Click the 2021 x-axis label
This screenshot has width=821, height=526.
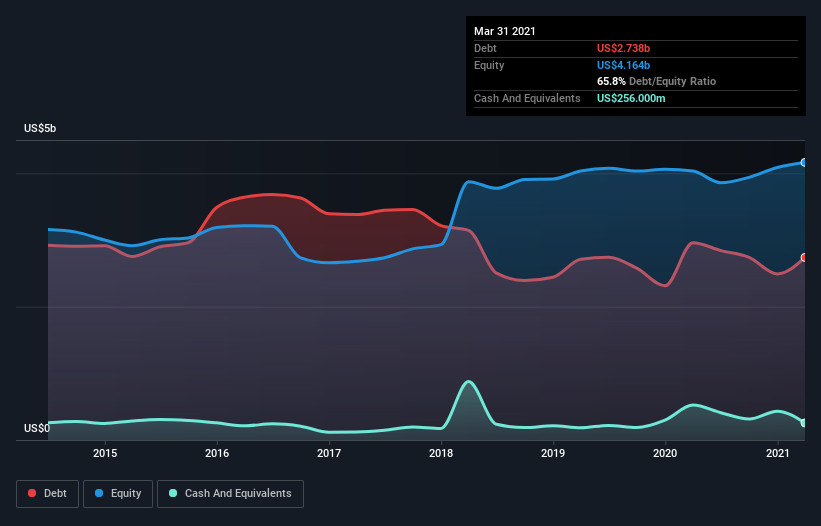pyautogui.click(x=778, y=453)
